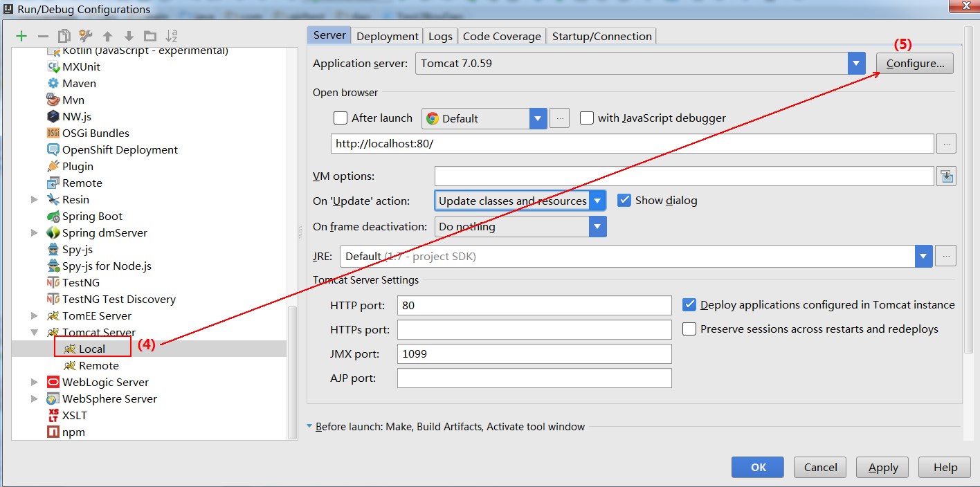Expand the WebSphere Server node
This screenshot has height=487, width=980.
point(35,398)
